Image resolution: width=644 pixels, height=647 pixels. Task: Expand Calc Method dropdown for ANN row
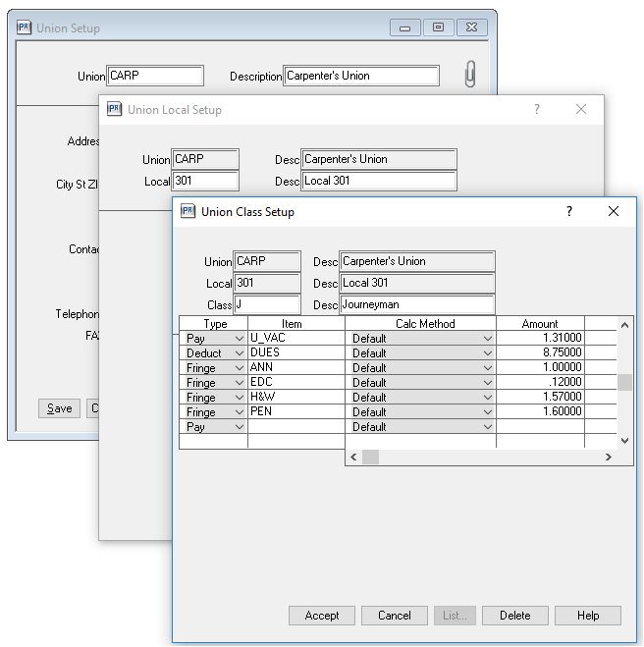[x=488, y=368]
